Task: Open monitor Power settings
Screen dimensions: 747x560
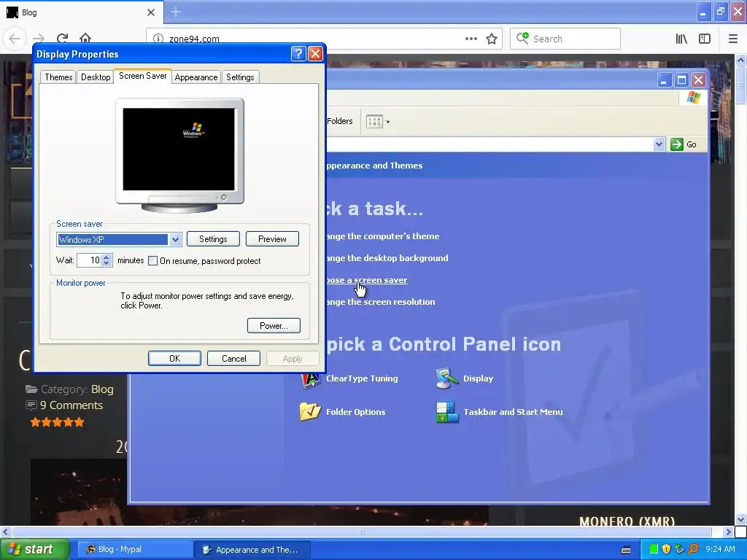Action: [x=274, y=326]
